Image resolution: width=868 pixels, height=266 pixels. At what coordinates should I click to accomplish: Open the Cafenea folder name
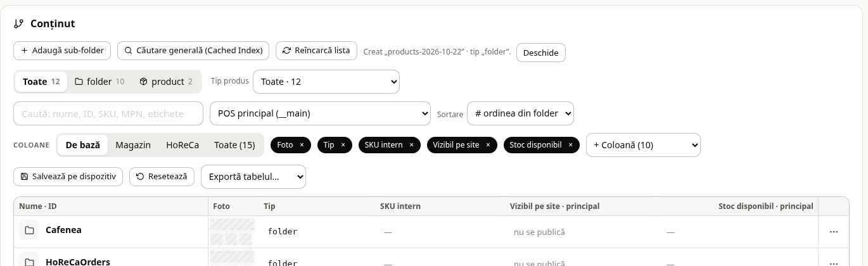(x=63, y=230)
